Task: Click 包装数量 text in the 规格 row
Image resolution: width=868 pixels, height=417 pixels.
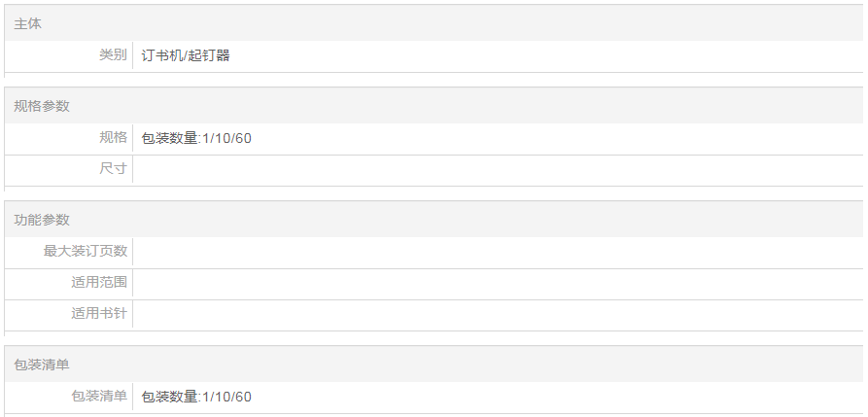Action: coord(169,138)
